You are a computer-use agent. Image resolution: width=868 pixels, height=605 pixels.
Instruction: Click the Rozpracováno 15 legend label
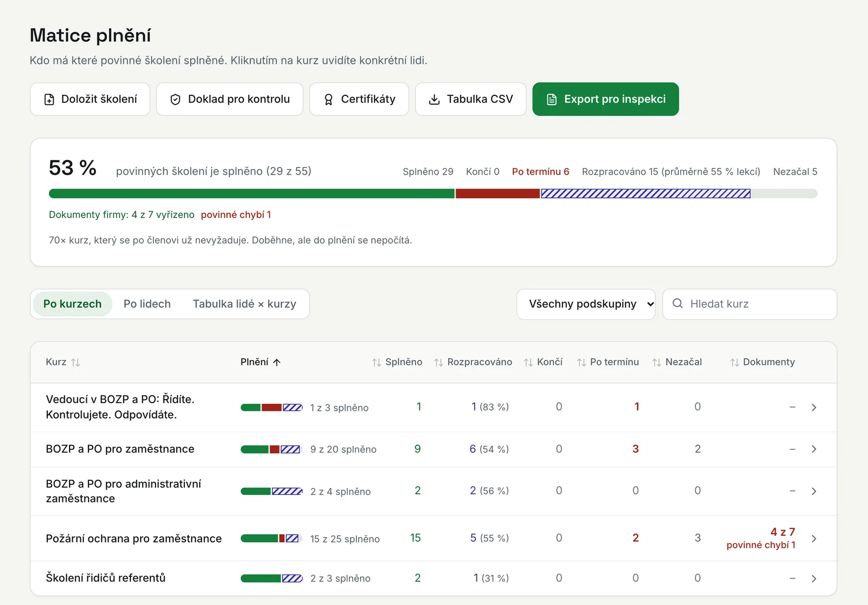coord(671,172)
